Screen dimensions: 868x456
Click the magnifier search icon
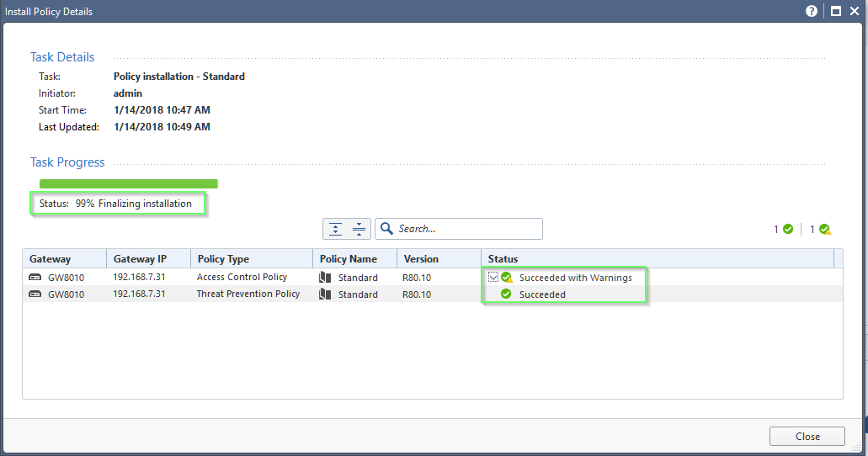(x=387, y=229)
